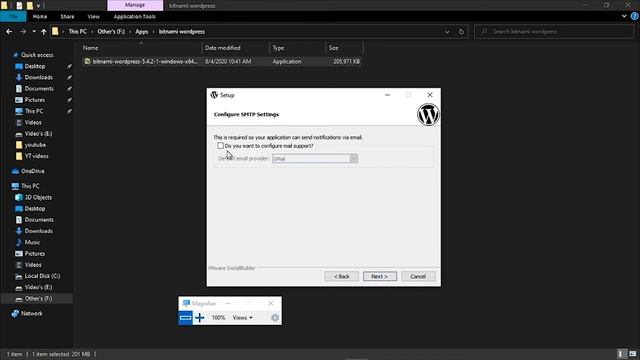Switch to large icons view layout

[x=633, y=354]
